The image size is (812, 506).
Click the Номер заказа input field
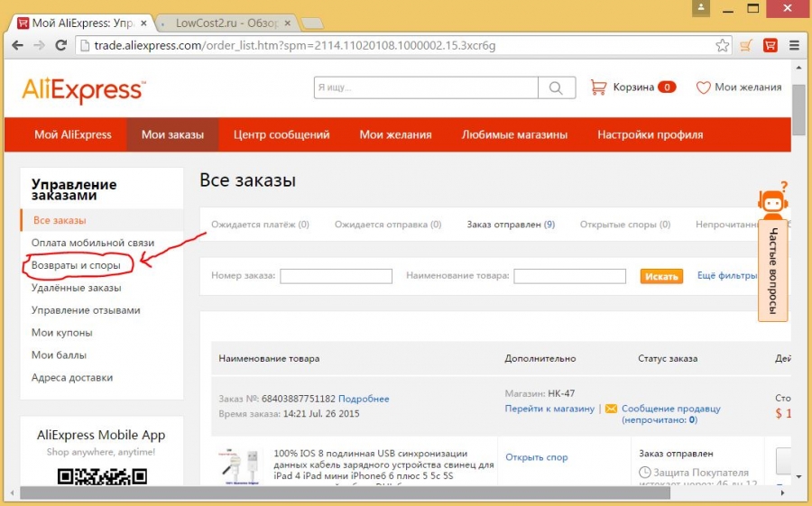coord(337,276)
